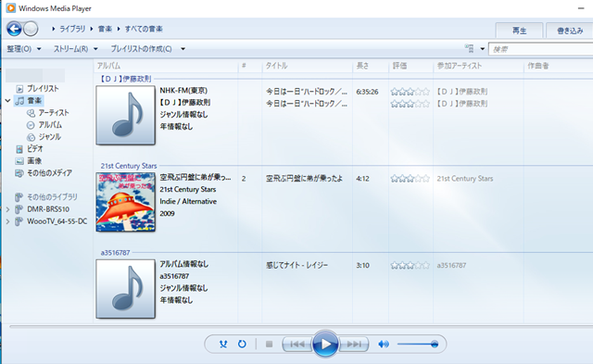The width and height of the screenshot is (593, 364).
Task: Sort by the 参加アーティスト column header
Action: [x=478, y=66]
